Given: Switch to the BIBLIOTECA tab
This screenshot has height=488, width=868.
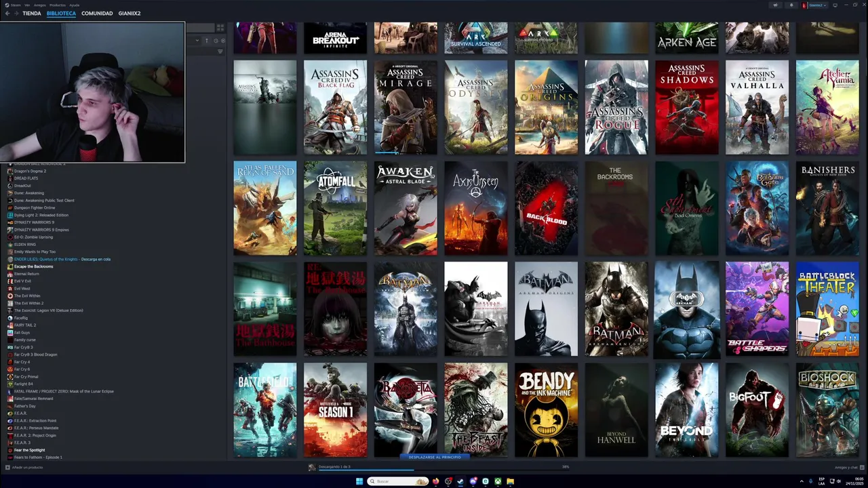Looking at the screenshot, I should click(61, 14).
